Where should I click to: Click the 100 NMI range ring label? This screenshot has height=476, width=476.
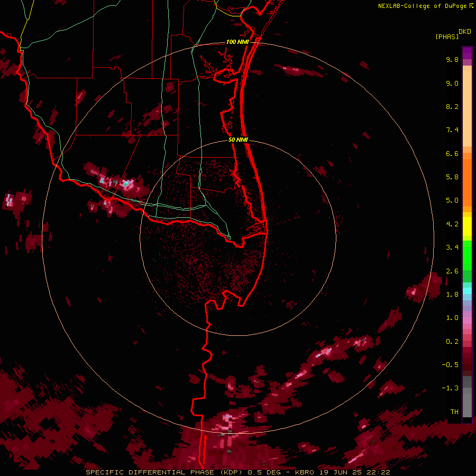(237, 42)
